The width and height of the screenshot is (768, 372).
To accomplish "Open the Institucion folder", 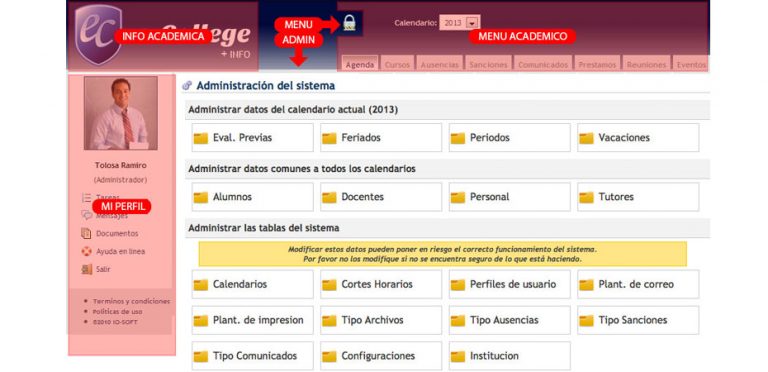I will (509, 356).
